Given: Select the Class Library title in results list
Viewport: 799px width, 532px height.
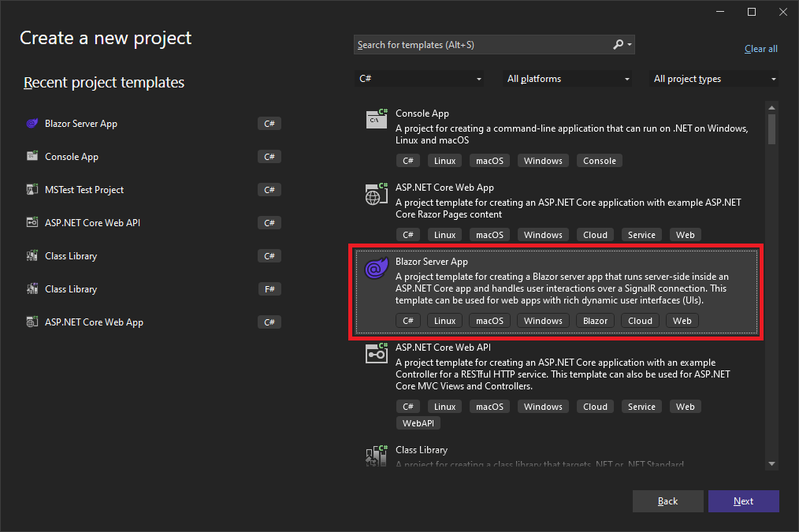Looking at the screenshot, I should click(x=422, y=449).
